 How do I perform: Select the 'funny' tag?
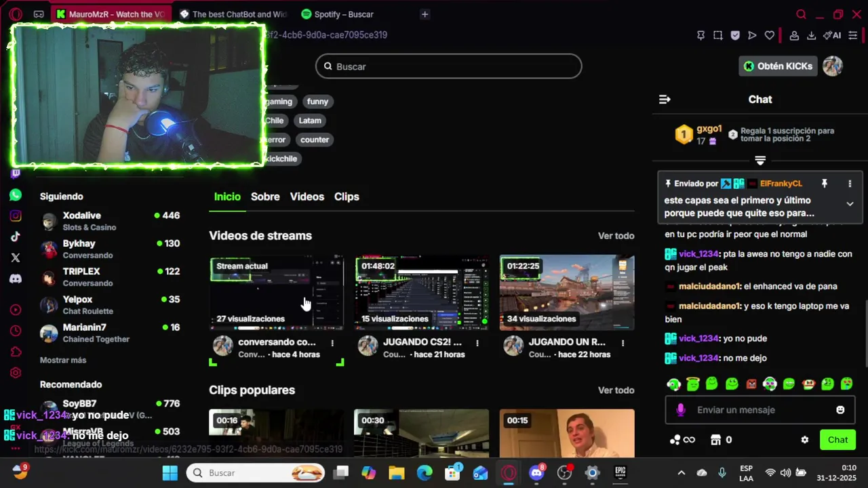(x=317, y=102)
